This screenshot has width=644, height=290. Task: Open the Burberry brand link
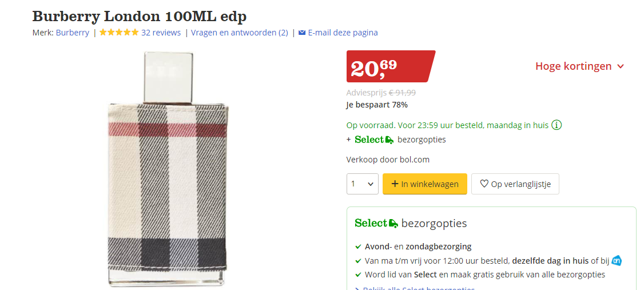[73, 33]
